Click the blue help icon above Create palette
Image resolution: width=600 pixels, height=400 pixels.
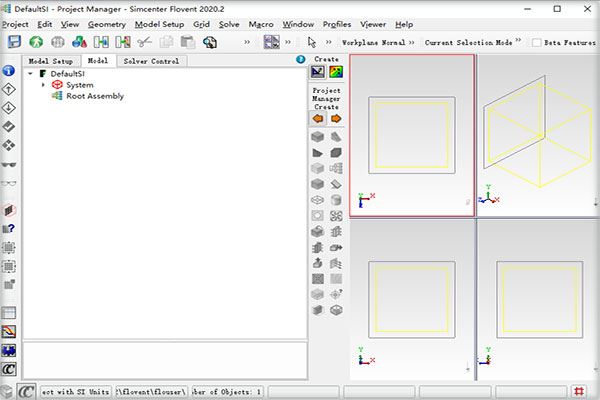pyautogui.click(x=300, y=60)
